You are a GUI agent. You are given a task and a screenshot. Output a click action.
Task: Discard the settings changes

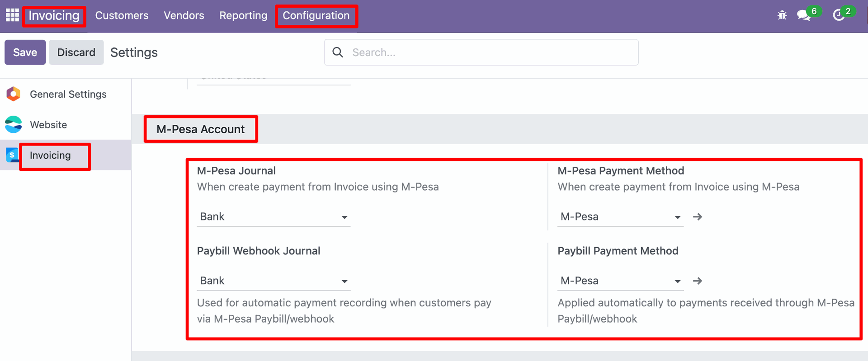click(76, 52)
